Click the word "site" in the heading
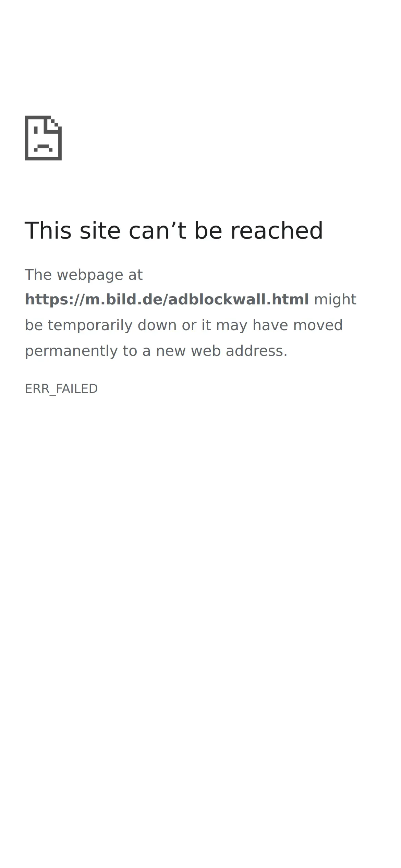Screen dimensions: 401x868 click(x=100, y=230)
